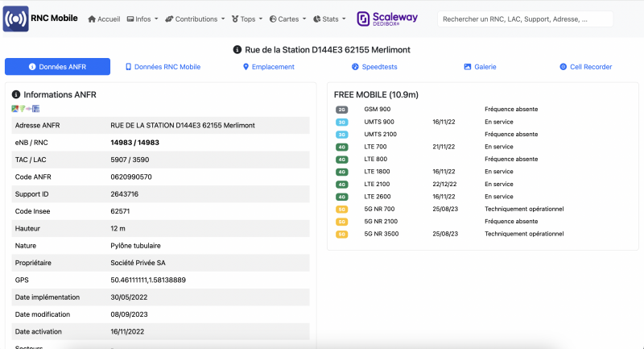Click the 5G badge for NR 3500
This screenshot has height=349, width=644.
[x=342, y=234]
